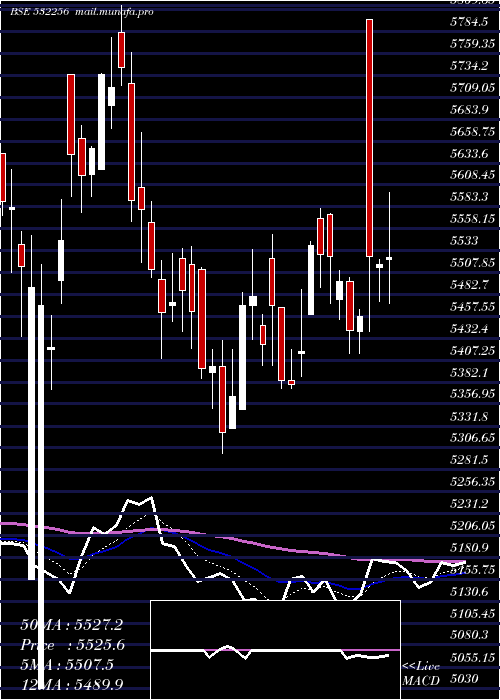Pick the 5608.45 axis label
500x700 pixels.
coord(472,175)
